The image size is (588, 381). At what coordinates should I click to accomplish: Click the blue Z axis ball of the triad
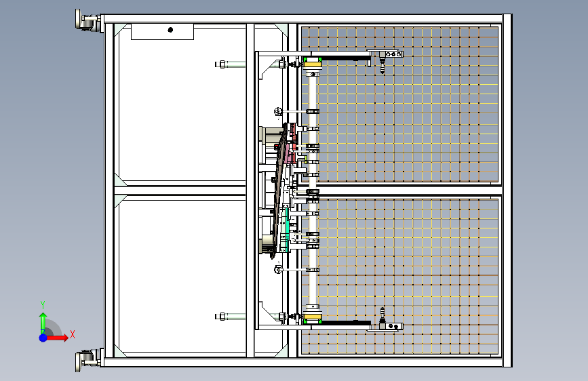click(43, 338)
